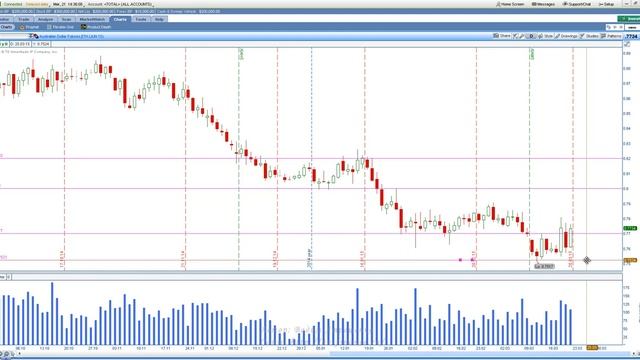Screen dimensions: 640x360
Task: Open the Trade tab
Action: click(24, 19)
